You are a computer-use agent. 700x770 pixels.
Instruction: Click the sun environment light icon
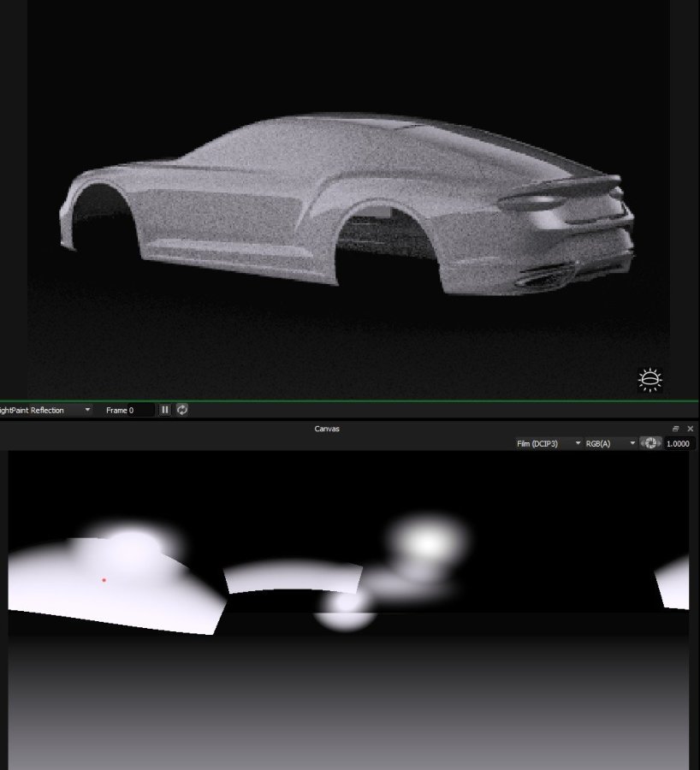(x=650, y=378)
